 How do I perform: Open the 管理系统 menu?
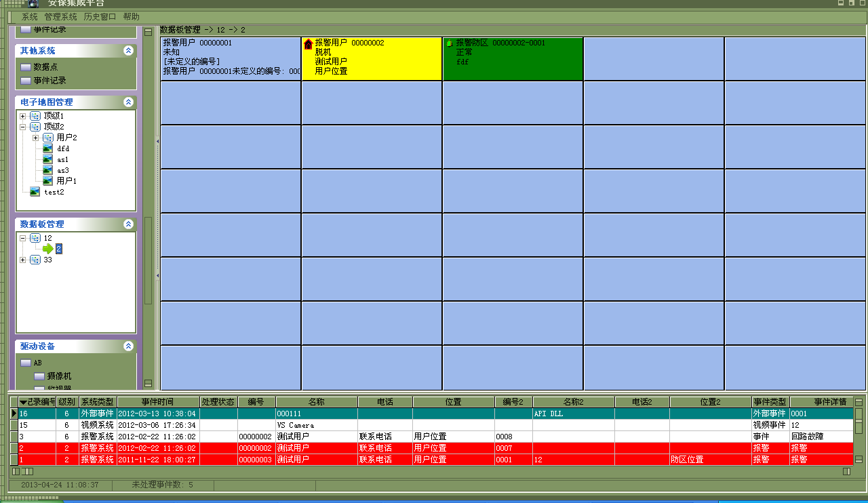[x=61, y=16]
